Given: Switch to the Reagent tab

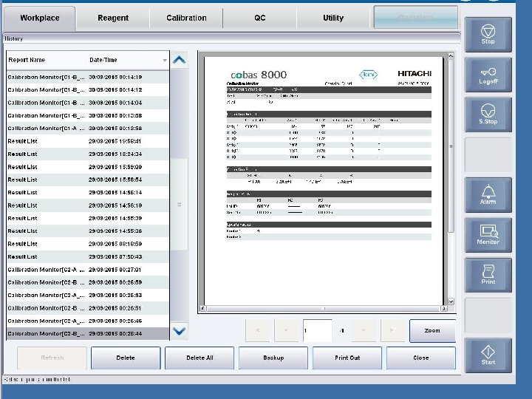Looking at the screenshot, I should [x=113, y=18].
